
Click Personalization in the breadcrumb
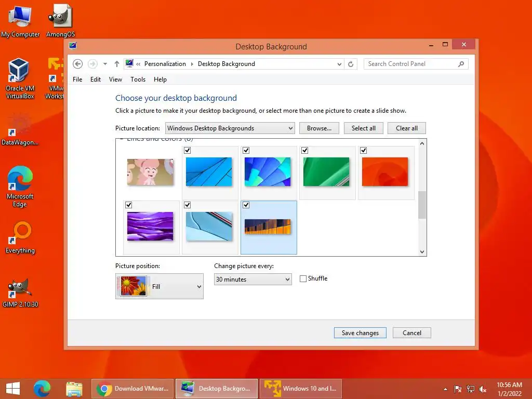pyautogui.click(x=165, y=64)
